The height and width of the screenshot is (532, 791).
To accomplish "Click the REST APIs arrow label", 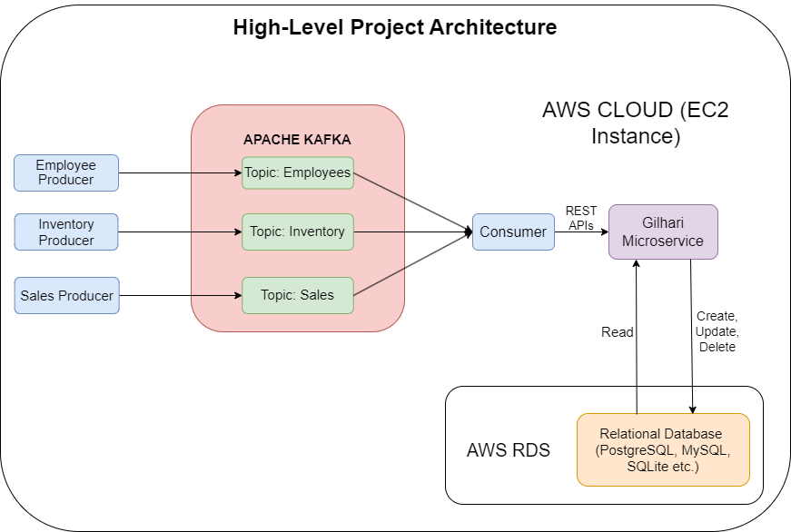I will tap(581, 218).
